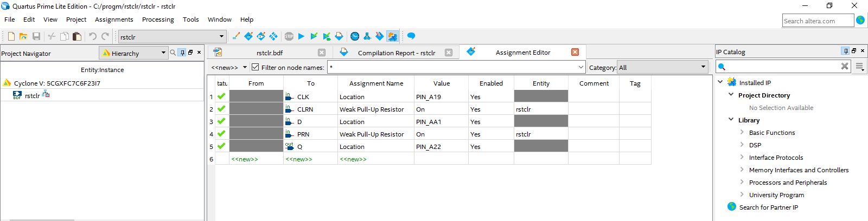Click the New file icon
The width and height of the screenshot is (868, 221).
pos(11,36)
